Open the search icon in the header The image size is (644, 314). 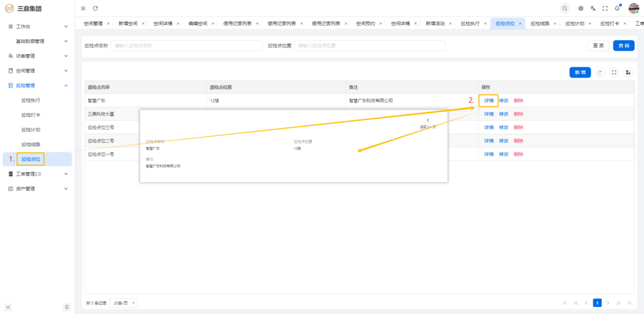565,8
